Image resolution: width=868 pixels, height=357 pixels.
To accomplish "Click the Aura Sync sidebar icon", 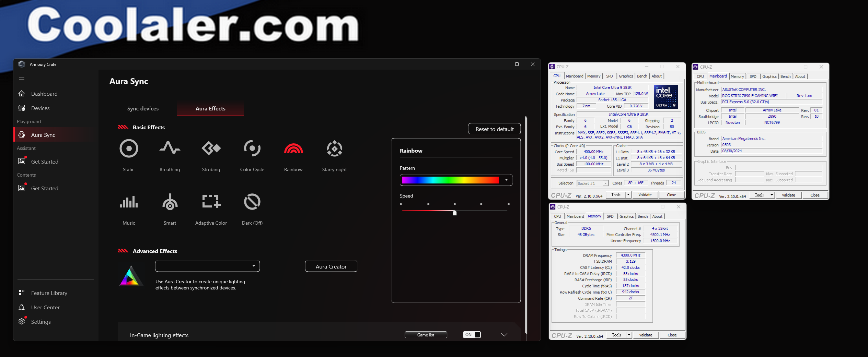I will click(x=22, y=135).
